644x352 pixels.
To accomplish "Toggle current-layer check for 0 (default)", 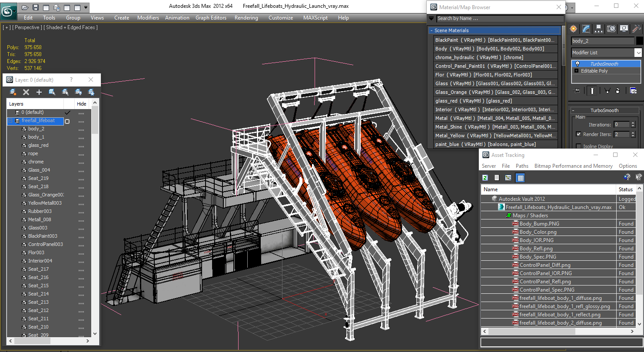I will [67, 113].
